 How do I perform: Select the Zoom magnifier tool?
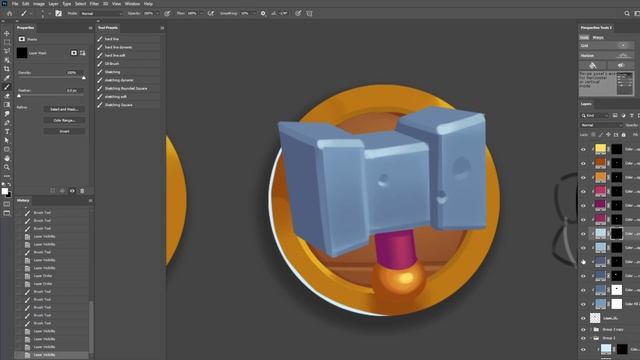[7, 167]
